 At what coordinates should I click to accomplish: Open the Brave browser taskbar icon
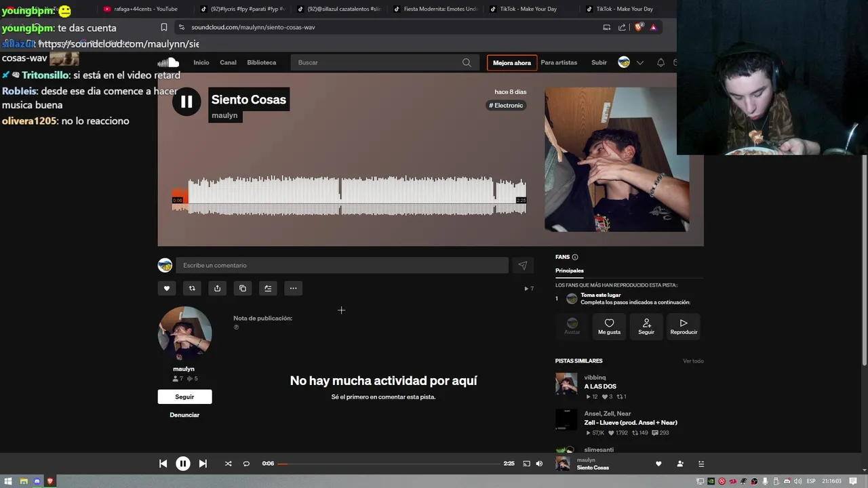pos(50,481)
